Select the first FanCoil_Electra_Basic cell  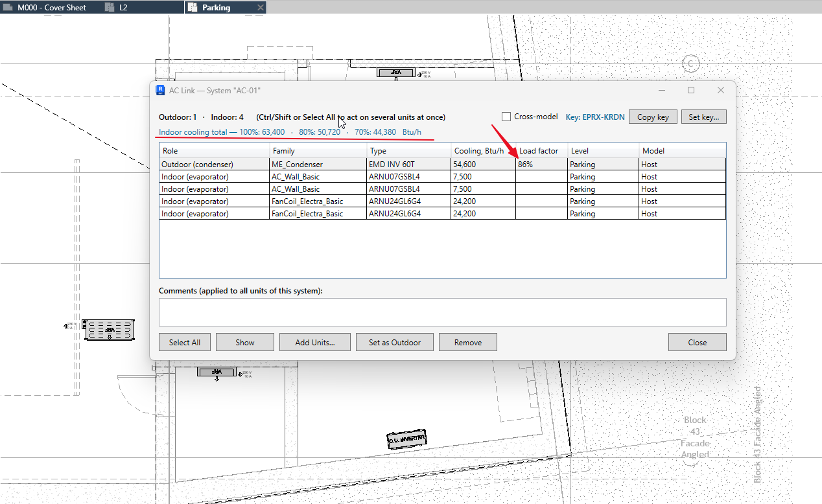[x=318, y=201]
